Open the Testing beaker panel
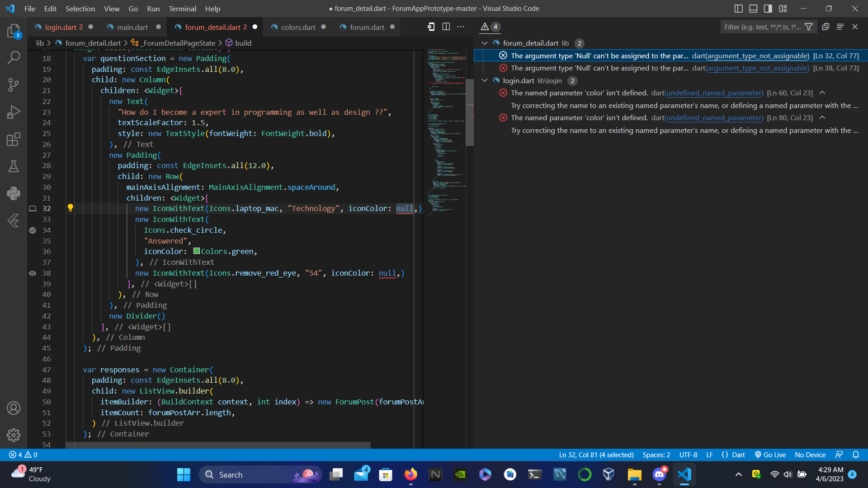The height and width of the screenshot is (488, 868). (14, 166)
